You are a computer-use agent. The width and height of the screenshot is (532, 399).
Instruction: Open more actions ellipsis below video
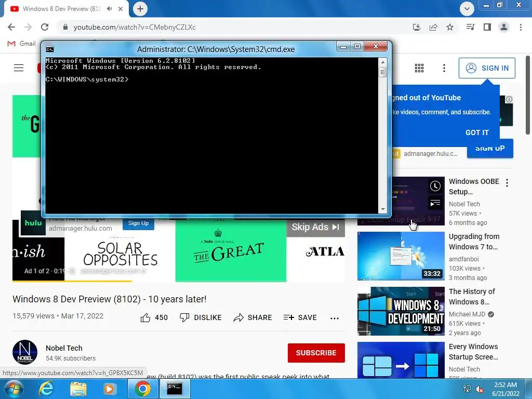click(335, 318)
